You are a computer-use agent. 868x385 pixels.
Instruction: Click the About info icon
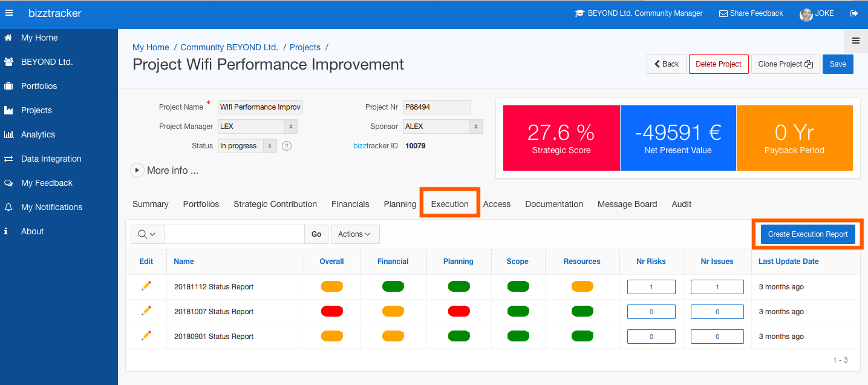(x=6, y=231)
